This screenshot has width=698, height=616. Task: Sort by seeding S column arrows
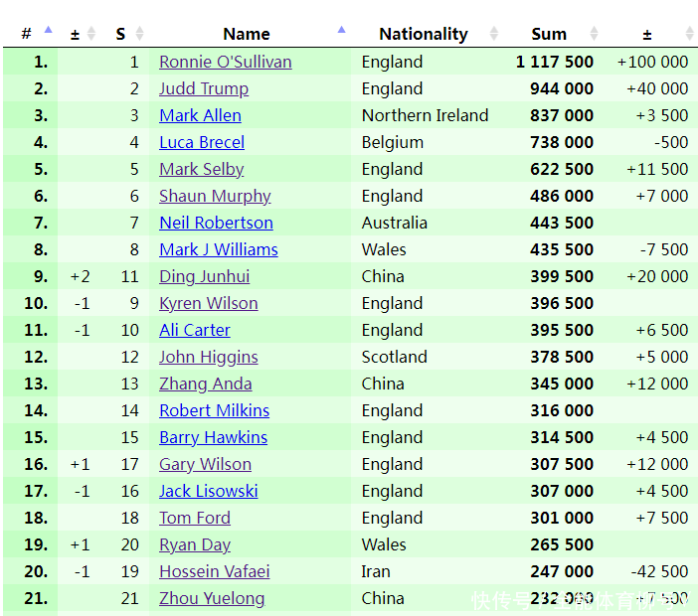[x=139, y=34]
